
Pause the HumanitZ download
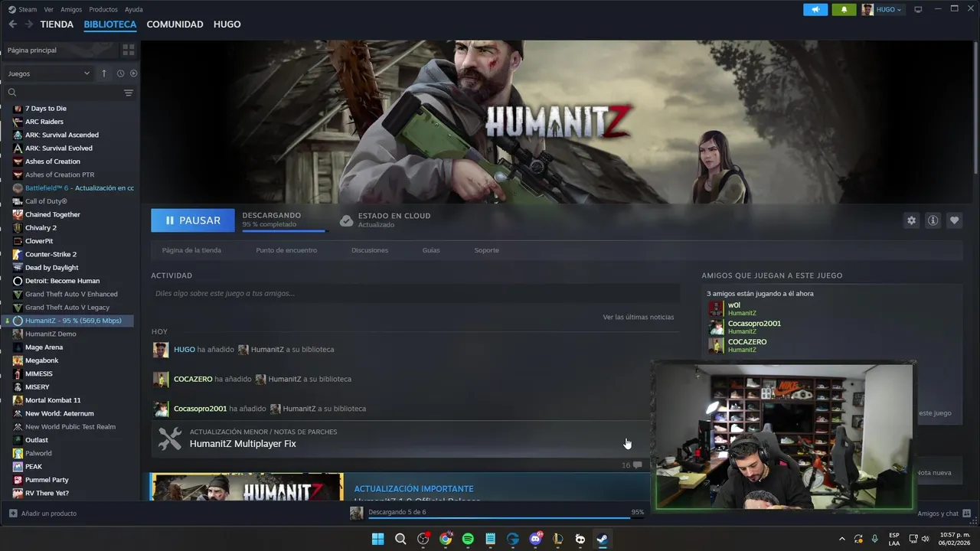[193, 220]
